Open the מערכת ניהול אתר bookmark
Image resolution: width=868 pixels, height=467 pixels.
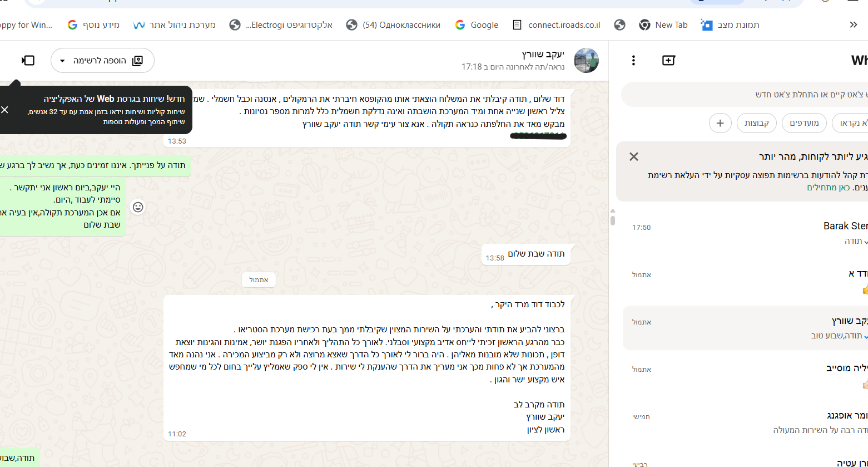[175, 24]
